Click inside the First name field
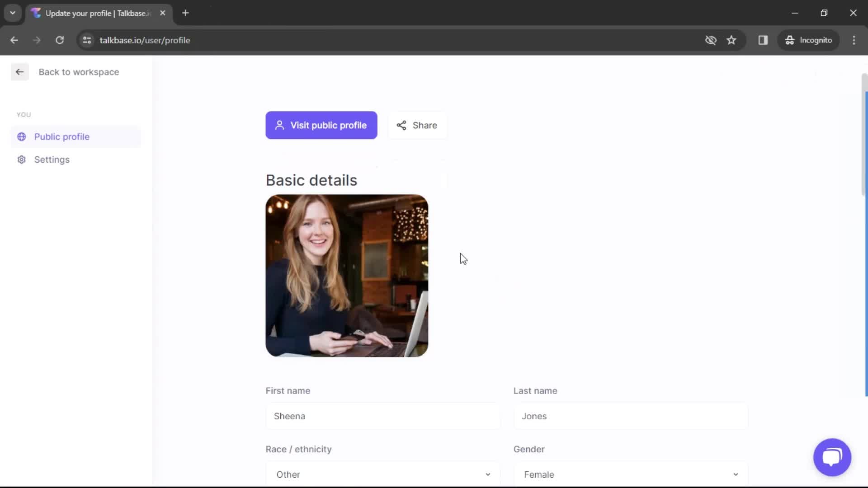The height and width of the screenshot is (488, 868). [x=382, y=416]
